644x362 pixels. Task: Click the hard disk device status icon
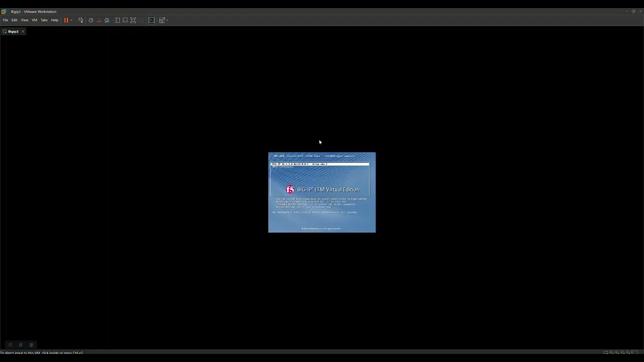point(606,352)
